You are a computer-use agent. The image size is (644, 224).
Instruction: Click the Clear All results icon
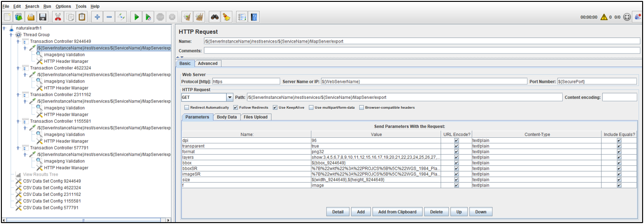(x=199, y=17)
